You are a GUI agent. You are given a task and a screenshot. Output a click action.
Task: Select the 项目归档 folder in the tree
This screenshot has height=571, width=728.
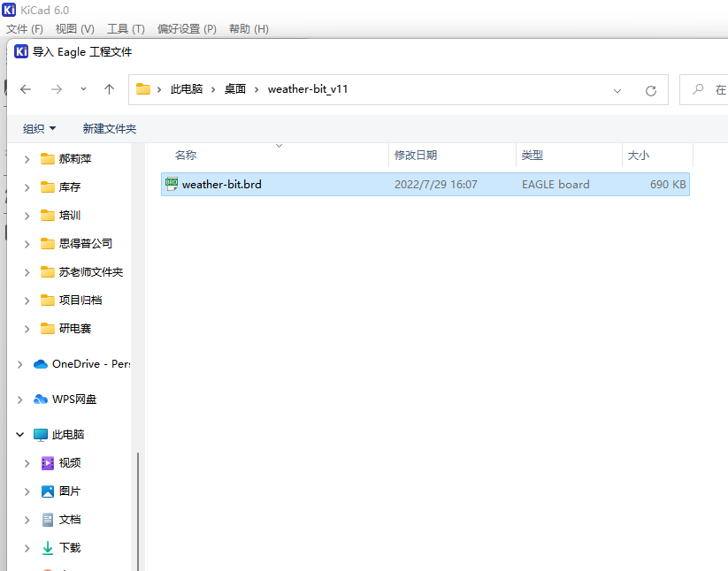(x=80, y=301)
